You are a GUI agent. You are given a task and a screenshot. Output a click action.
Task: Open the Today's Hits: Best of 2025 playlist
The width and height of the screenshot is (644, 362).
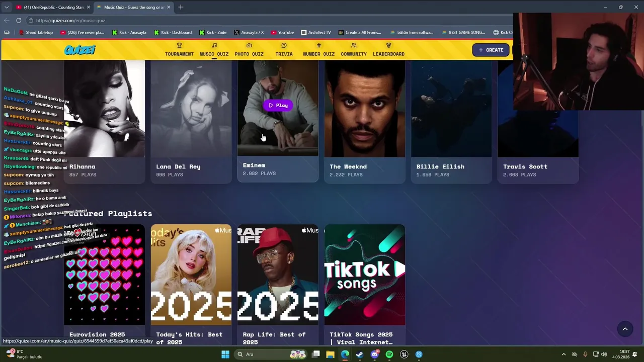coord(191,284)
